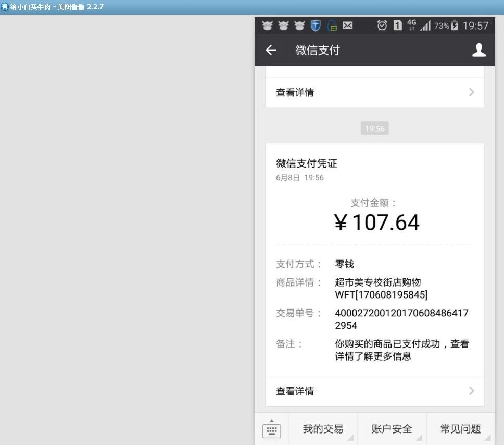Tap the signal strength bars icon
Viewport: 504px width, 445px height.
tap(425, 26)
